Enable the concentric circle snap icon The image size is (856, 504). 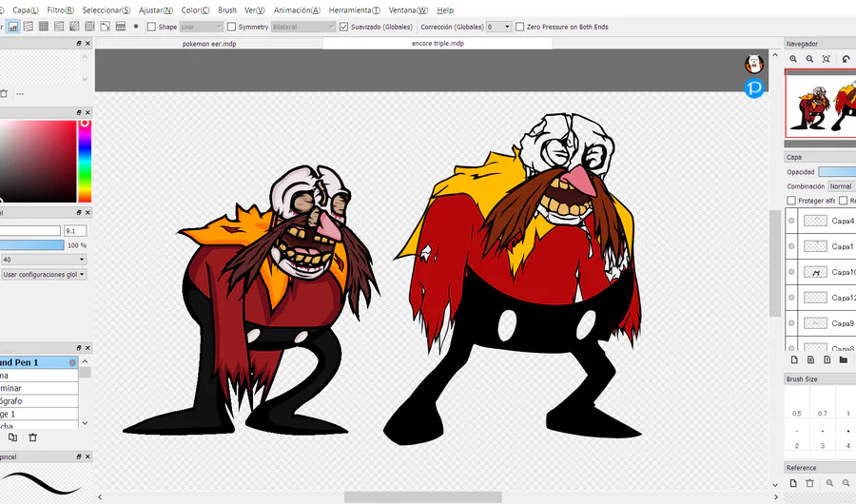[90, 27]
